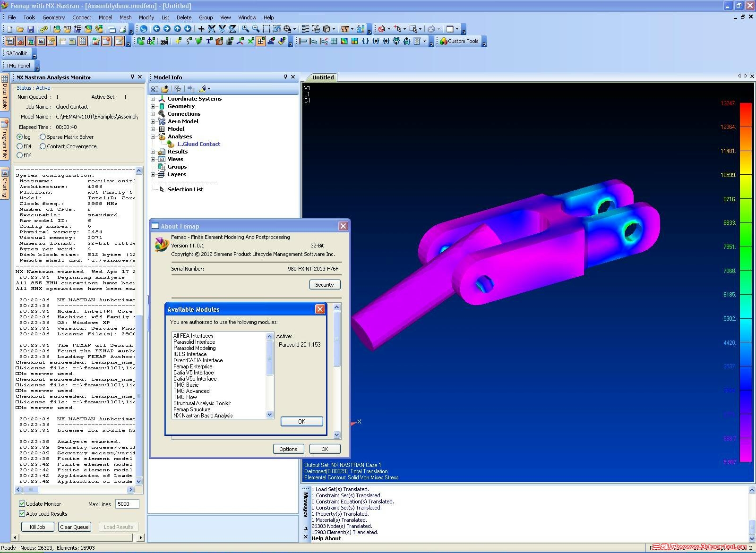Expand the Views tree node

pyautogui.click(x=153, y=160)
